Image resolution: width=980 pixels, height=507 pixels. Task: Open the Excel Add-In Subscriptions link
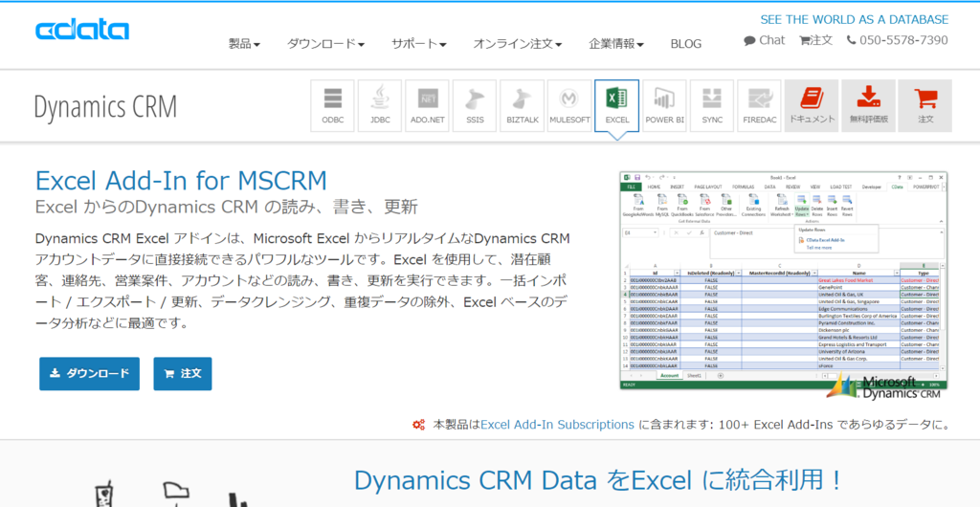[558, 425]
